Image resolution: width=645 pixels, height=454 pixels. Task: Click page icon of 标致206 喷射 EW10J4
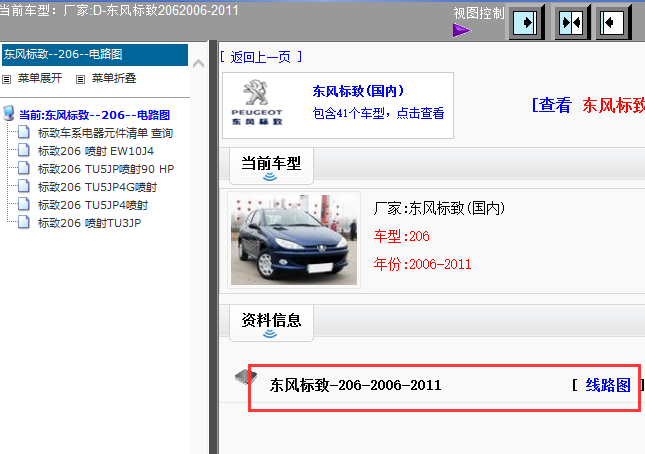24,151
